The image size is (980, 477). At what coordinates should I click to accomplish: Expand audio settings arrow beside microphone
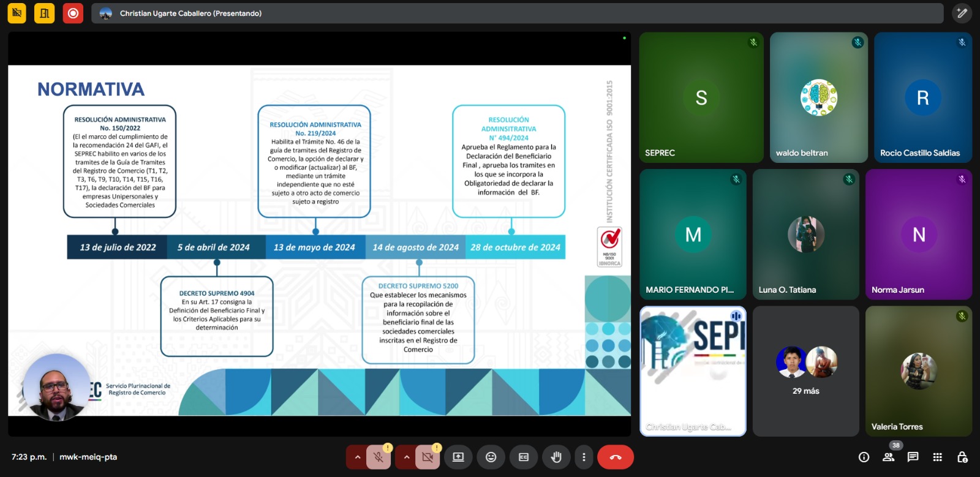[357, 457]
